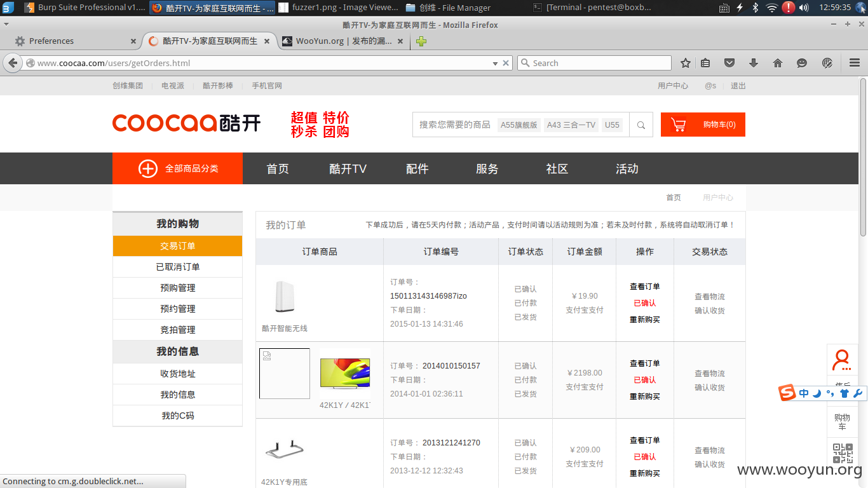Close the 酷开TV browser tab

[267, 41]
